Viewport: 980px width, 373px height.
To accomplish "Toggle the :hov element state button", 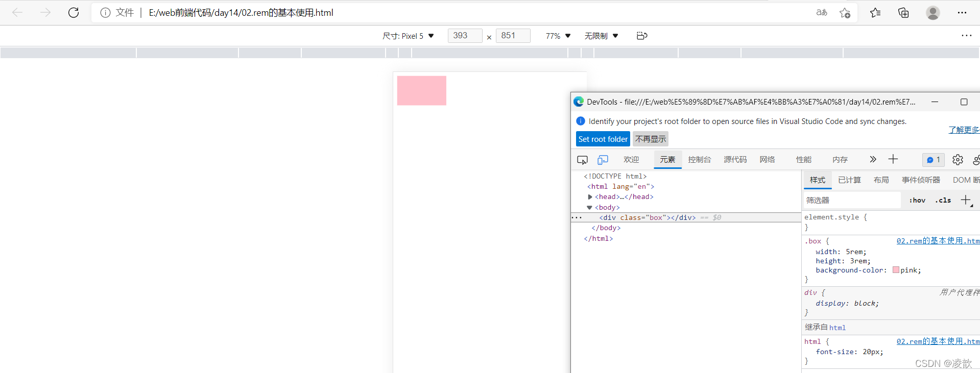I will tap(917, 200).
